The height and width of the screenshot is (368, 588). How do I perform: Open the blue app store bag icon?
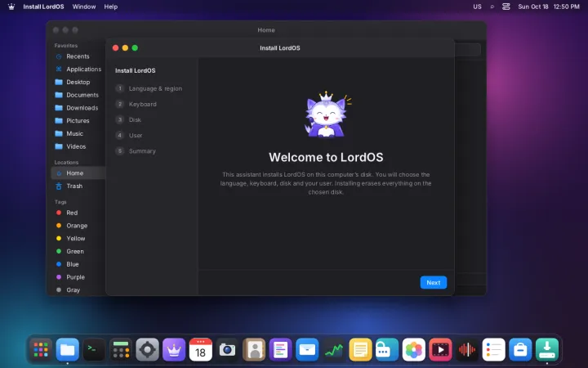coord(520,350)
